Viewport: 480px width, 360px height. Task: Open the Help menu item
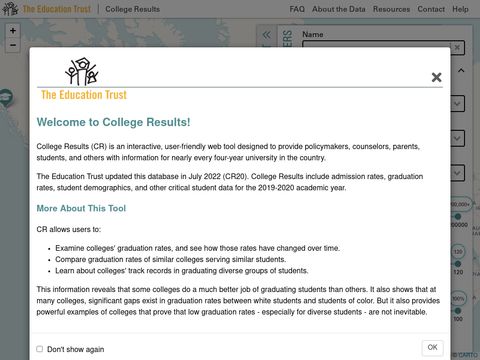460,9
